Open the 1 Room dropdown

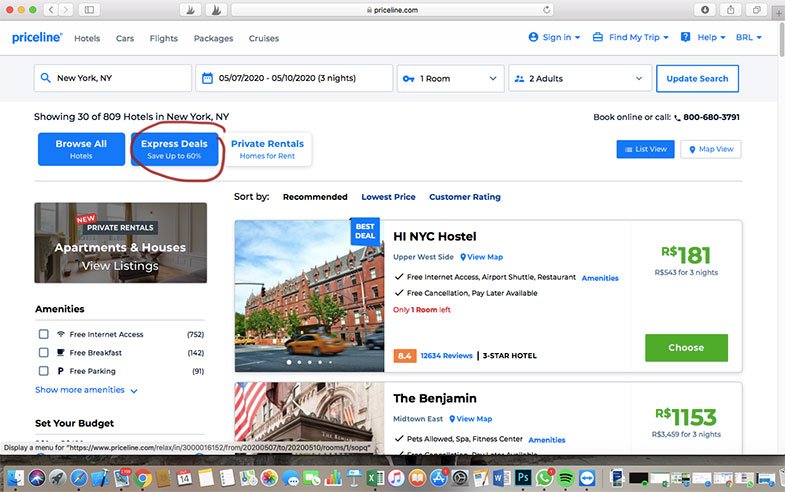(451, 78)
